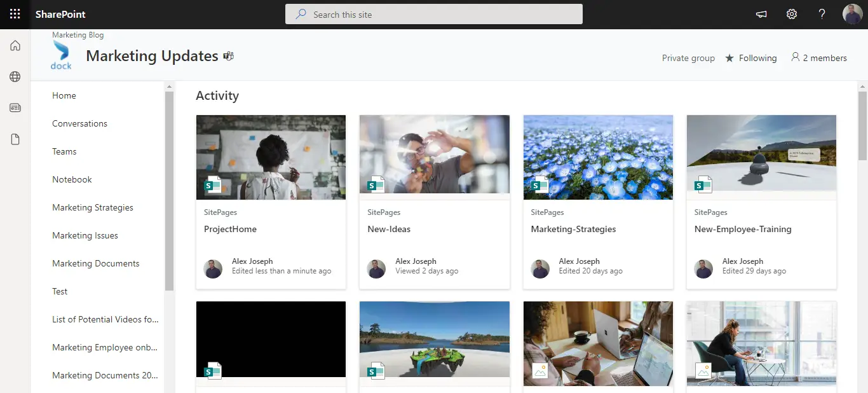Open the ProjectHome page title
This screenshot has height=393, width=868.
(230, 229)
